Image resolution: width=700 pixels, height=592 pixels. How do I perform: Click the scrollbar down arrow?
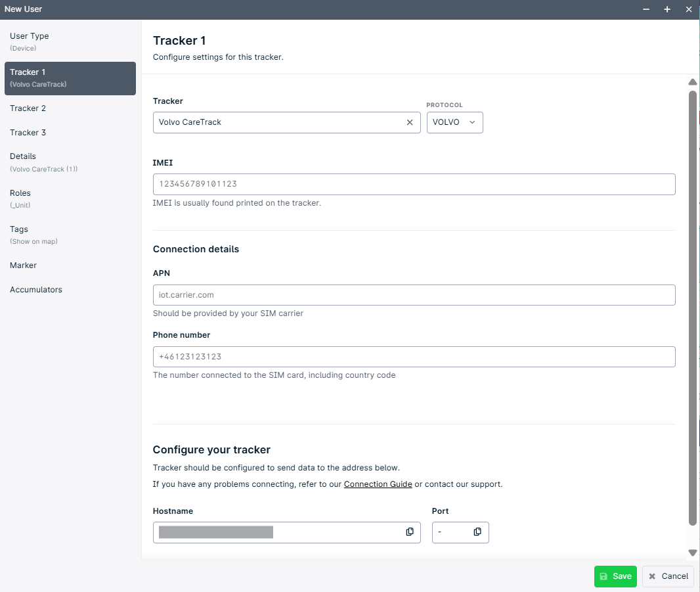pos(692,553)
